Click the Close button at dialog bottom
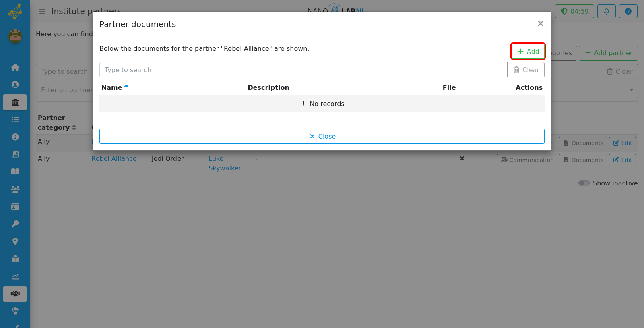The height and width of the screenshot is (328, 644). point(322,136)
